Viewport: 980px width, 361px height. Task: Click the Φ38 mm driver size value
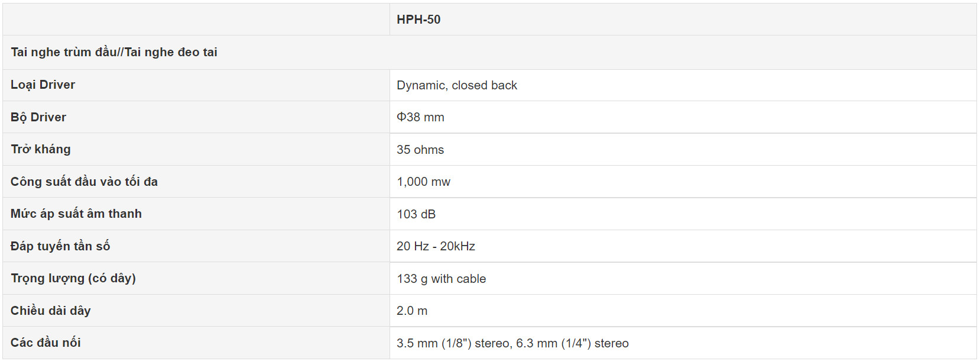click(x=420, y=117)
